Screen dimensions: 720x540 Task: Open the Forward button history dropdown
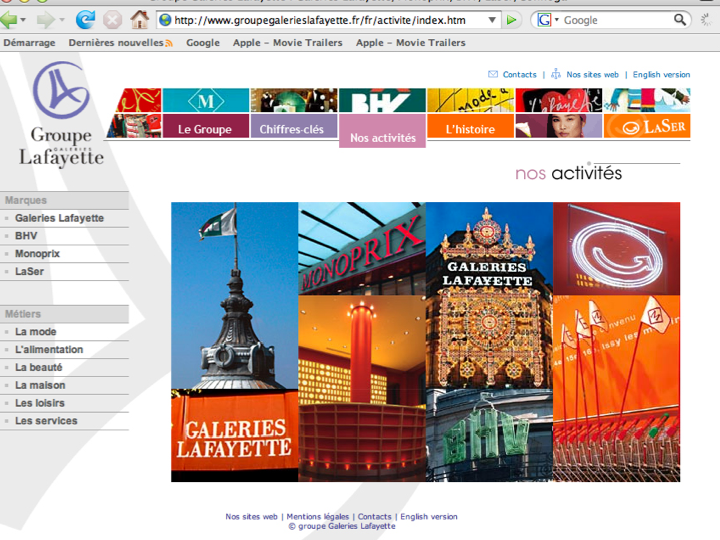(x=61, y=20)
